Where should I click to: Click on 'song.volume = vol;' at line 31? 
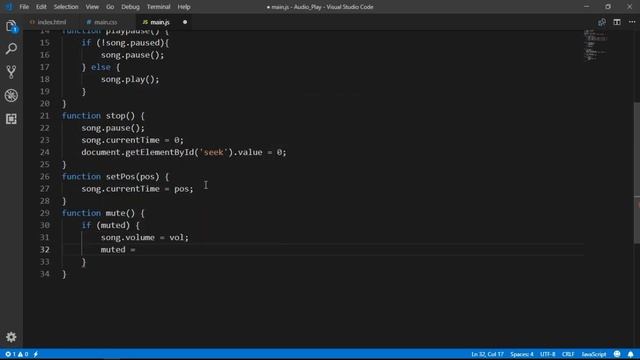[144, 238]
